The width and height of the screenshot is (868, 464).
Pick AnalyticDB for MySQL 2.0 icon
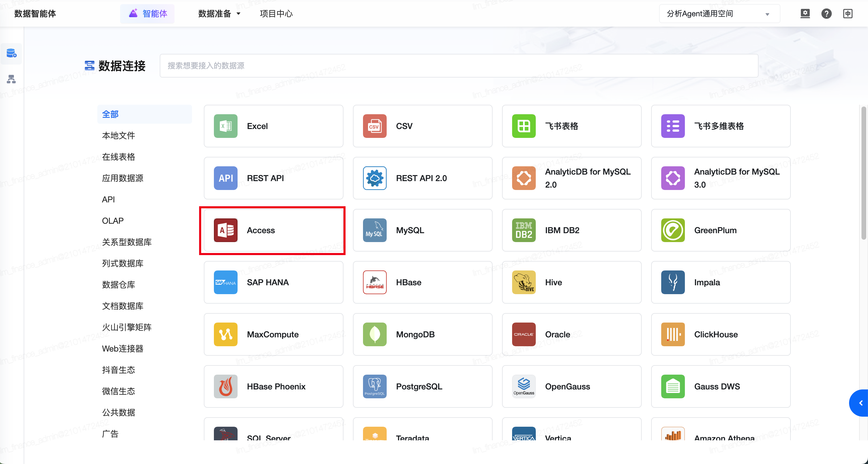pyautogui.click(x=524, y=178)
